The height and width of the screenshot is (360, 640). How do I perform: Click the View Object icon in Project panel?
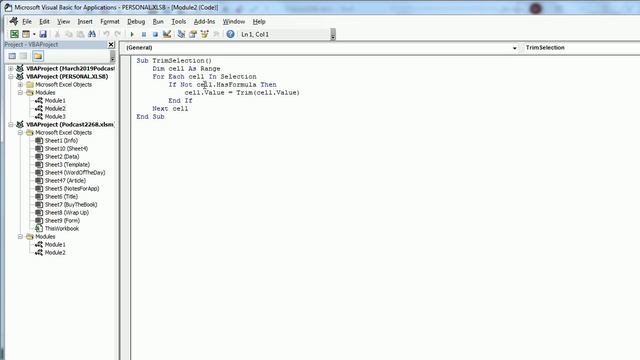pyautogui.click(x=24, y=56)
